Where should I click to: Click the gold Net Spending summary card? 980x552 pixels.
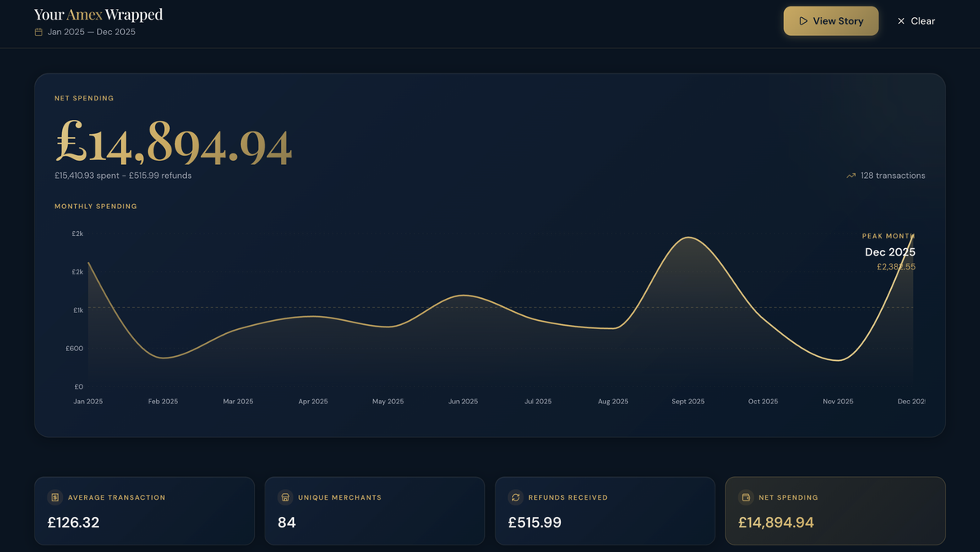click(835, 510)
